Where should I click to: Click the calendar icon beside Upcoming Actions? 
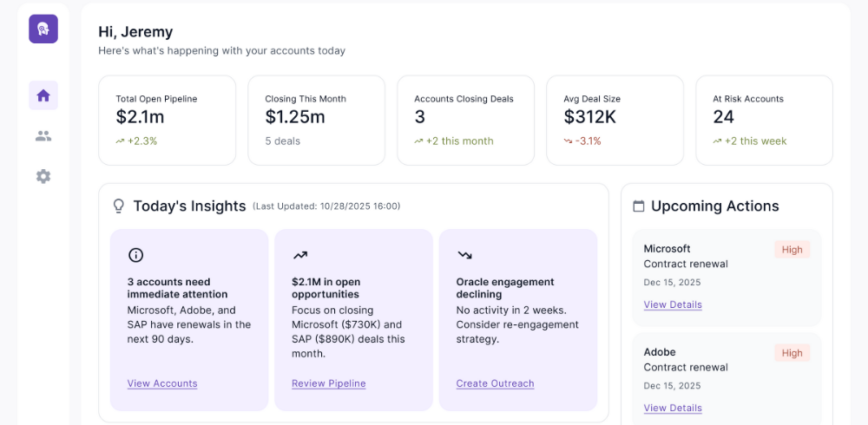pos(638,206)
